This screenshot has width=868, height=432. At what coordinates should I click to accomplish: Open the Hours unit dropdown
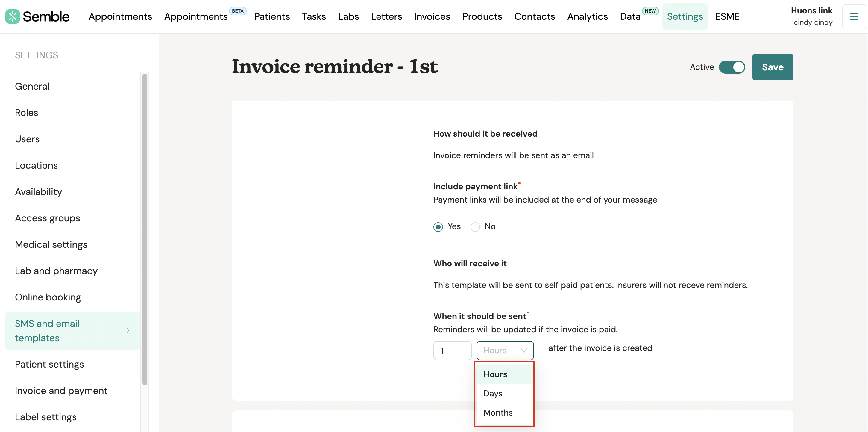tap(505, 351)
